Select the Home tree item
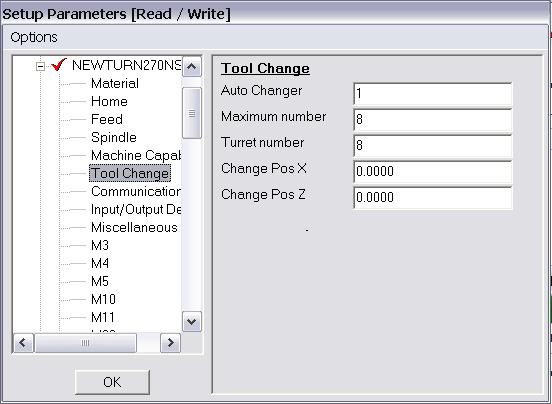Viewport: 552px width, 404px height. tap(109, 101)
